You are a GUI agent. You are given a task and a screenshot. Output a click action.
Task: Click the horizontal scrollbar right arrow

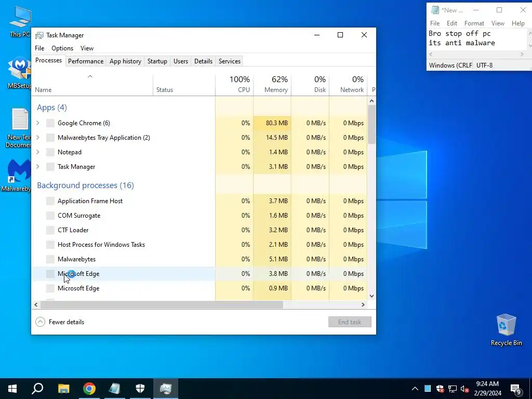coord(363,304)
